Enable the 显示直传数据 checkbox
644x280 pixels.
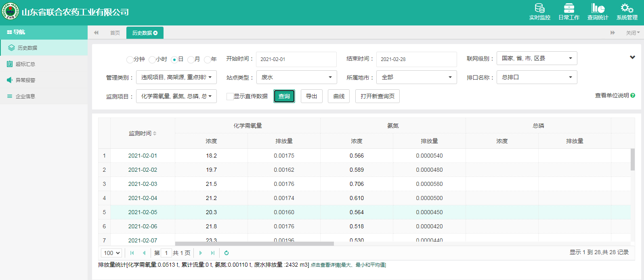[x=230, y=97]
